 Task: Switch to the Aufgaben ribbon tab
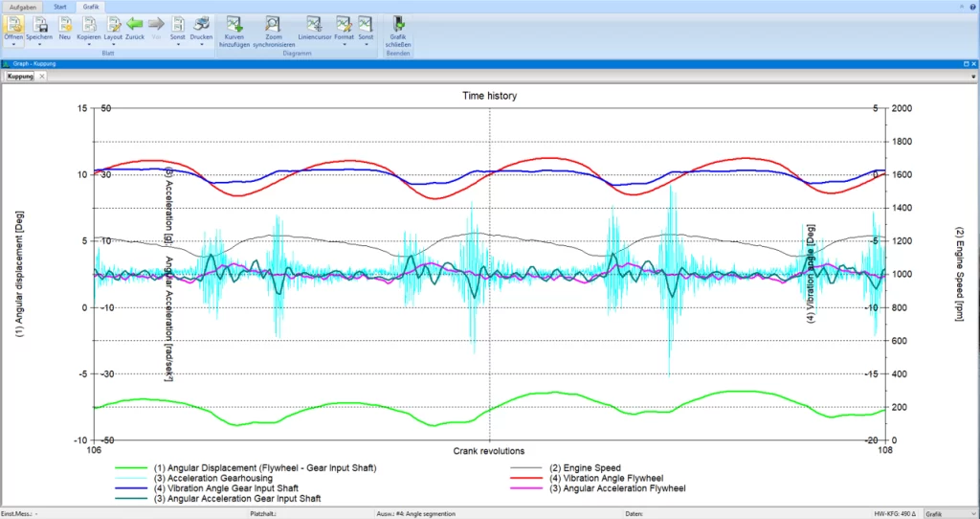click(x=22, y=6)
